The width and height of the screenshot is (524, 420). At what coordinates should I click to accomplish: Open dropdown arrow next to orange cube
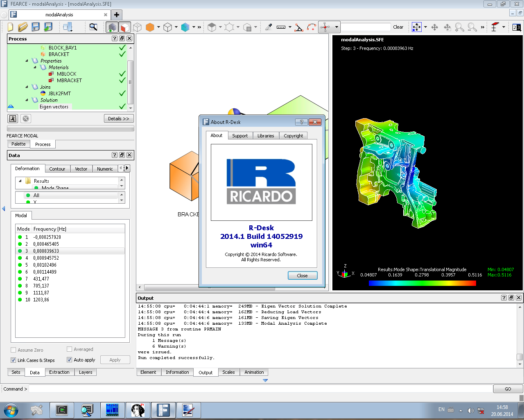click(x=159, y=27)
